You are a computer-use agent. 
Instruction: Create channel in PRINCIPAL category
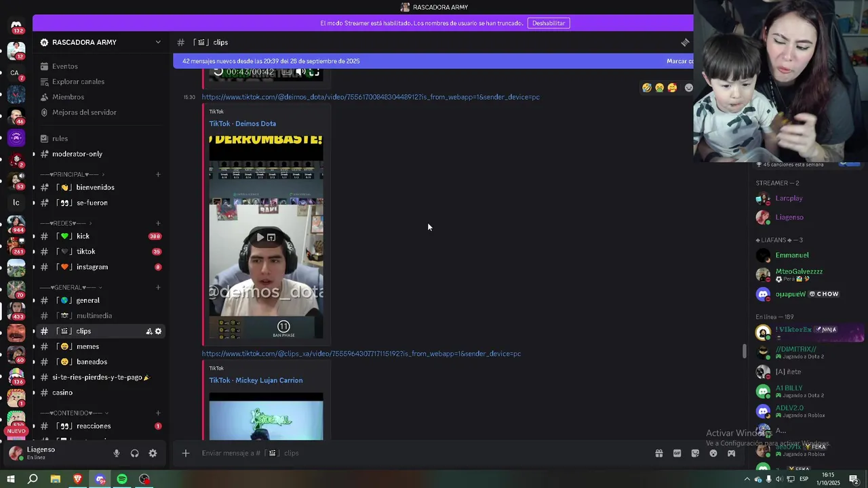click(x=158, y=174)
